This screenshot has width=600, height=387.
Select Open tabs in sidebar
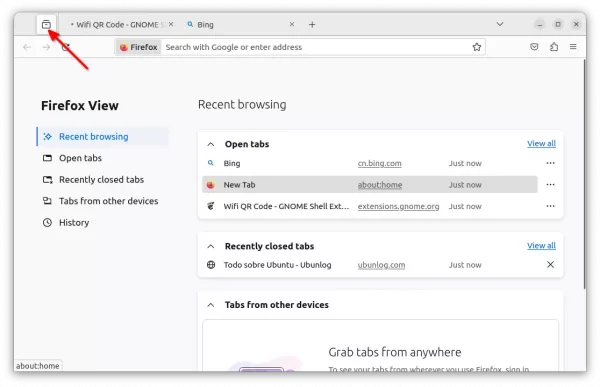tap(103, 158)
